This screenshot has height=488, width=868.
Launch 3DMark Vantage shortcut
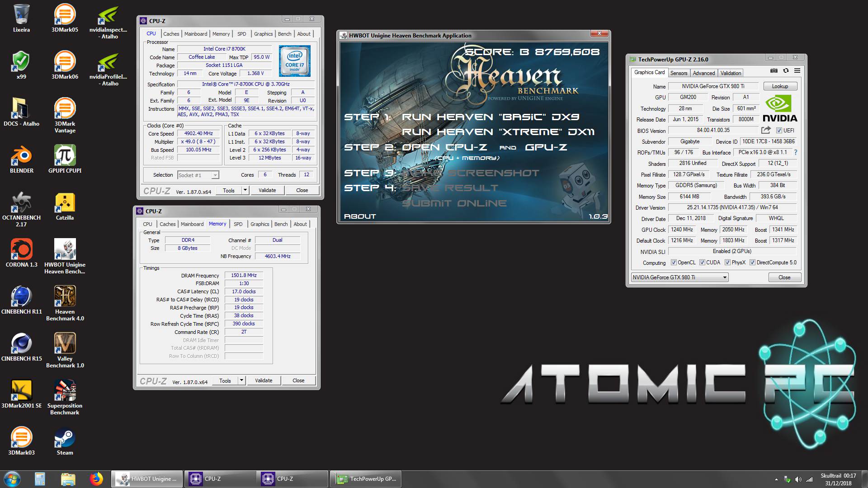(65, 115)
